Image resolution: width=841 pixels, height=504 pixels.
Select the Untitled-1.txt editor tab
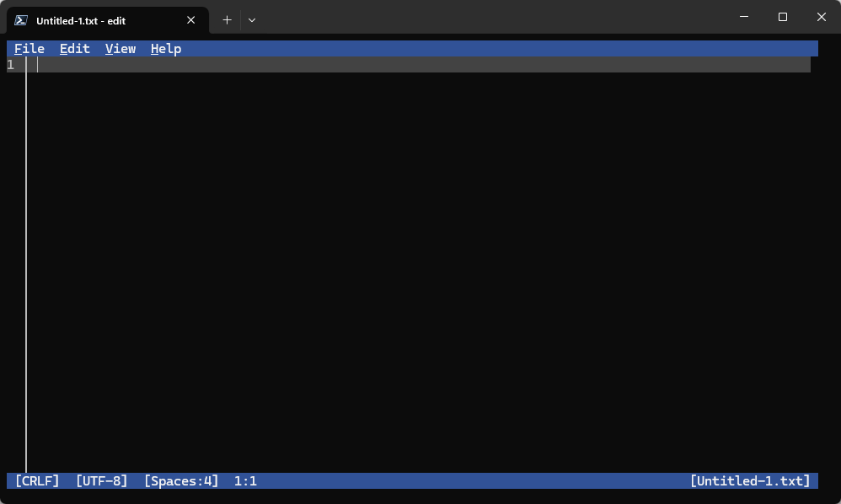(101, 19)
